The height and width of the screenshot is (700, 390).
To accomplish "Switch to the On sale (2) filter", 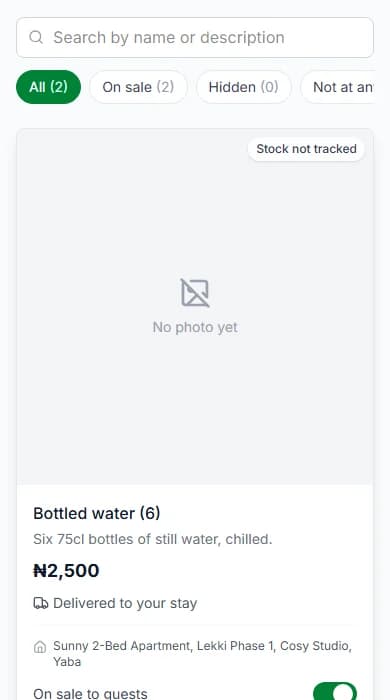I will [138, 87].
